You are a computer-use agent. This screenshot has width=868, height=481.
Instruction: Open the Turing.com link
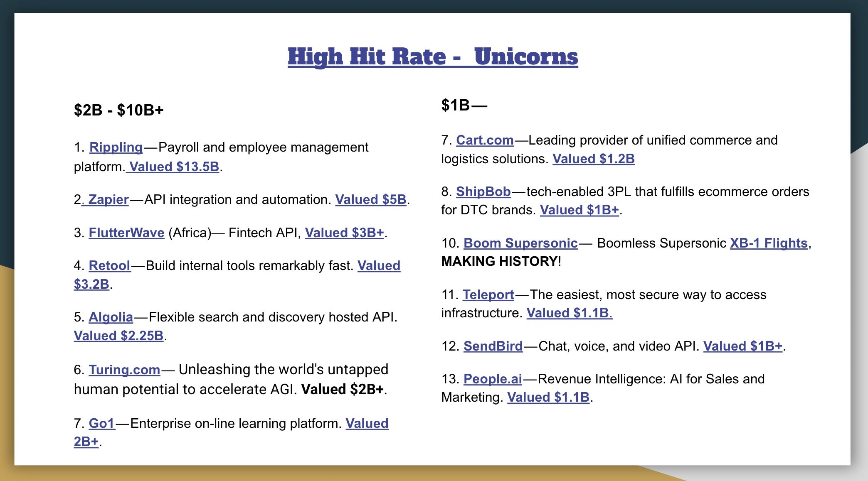click(125, 370)
